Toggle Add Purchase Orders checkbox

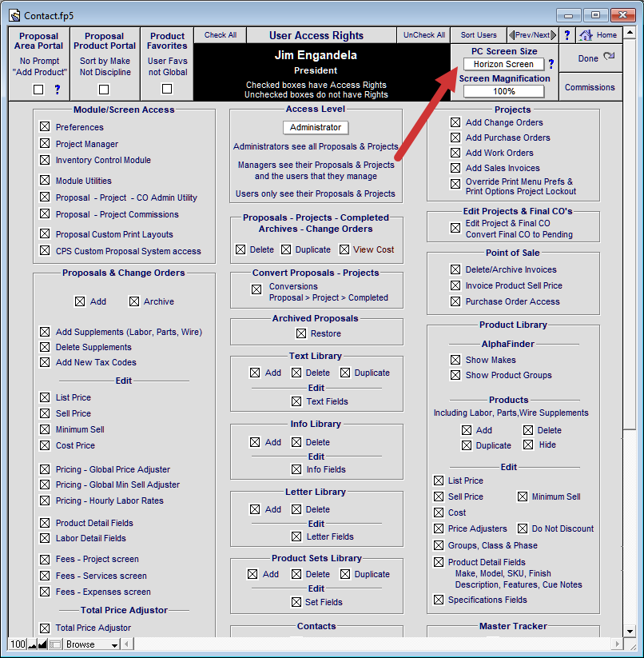[455, 138]
